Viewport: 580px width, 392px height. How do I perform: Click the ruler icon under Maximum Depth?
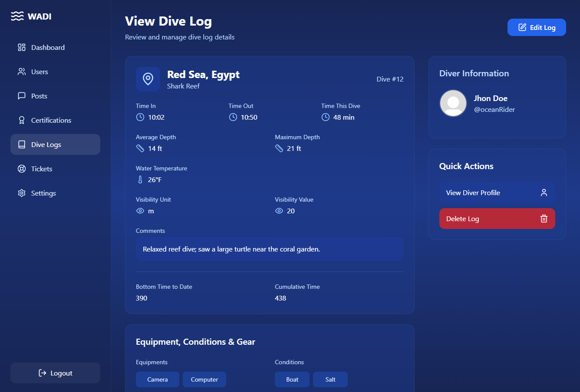(x=279, y=148)
